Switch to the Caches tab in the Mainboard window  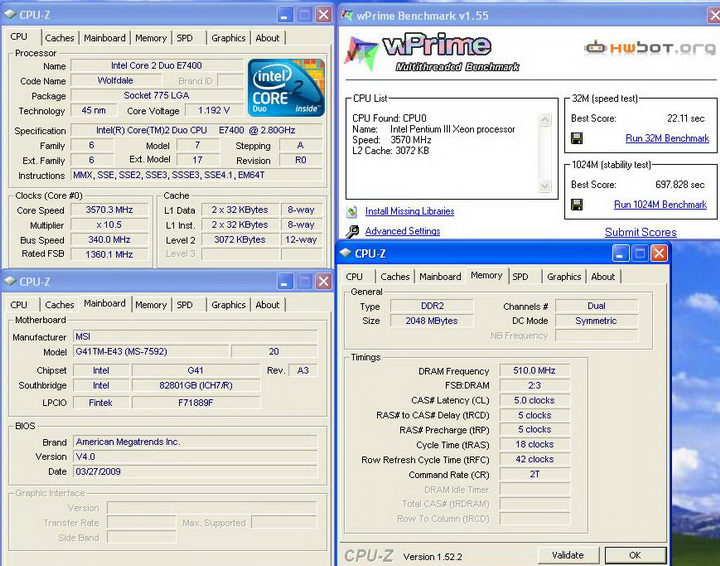(59, 305)
